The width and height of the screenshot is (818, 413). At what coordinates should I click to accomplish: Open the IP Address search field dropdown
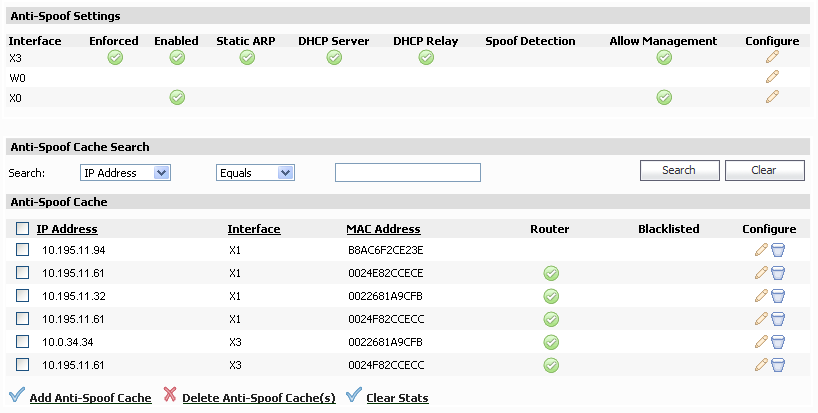(x=125, y=173)
